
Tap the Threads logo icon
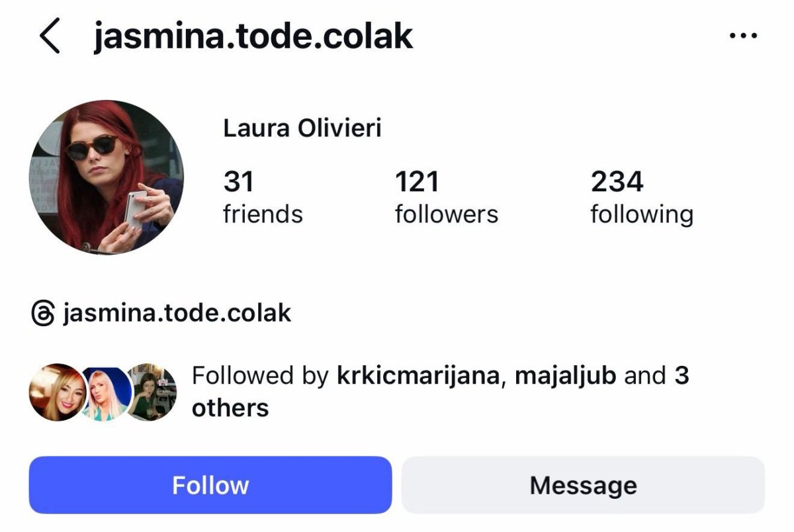[x=42, y=313]
